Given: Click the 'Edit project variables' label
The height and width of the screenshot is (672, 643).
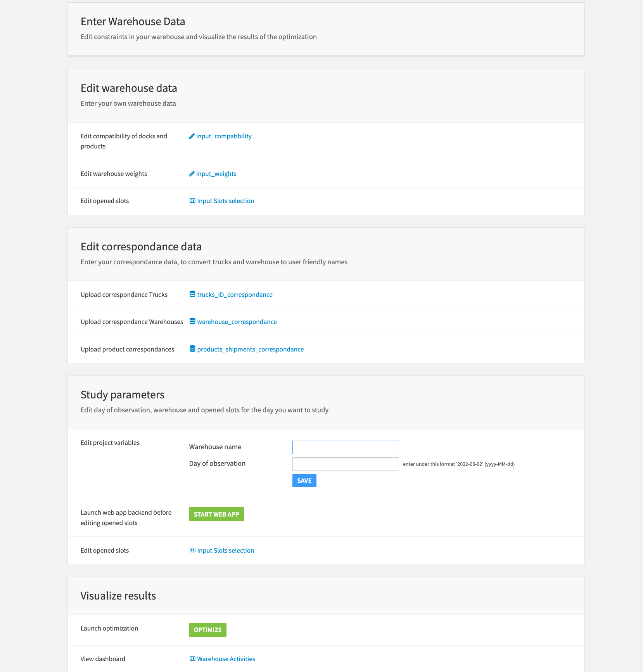Looking at the screenshot, I should click(110, 443).
